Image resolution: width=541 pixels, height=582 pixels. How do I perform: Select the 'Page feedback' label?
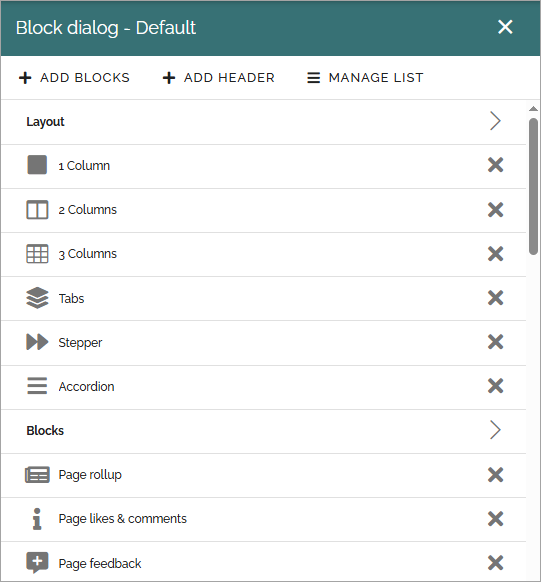click(100, 563)
